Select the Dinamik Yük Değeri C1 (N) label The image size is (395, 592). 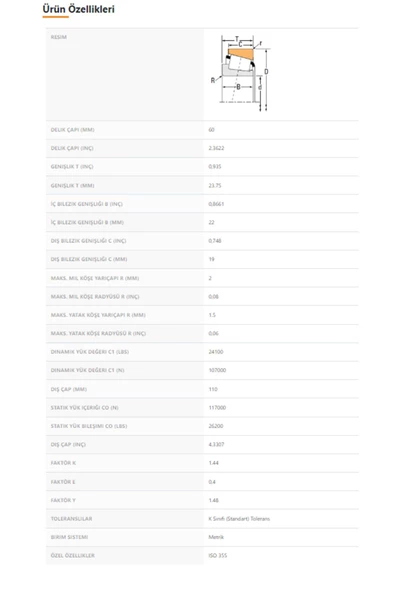pyautogui.click(x=87, y=370)
